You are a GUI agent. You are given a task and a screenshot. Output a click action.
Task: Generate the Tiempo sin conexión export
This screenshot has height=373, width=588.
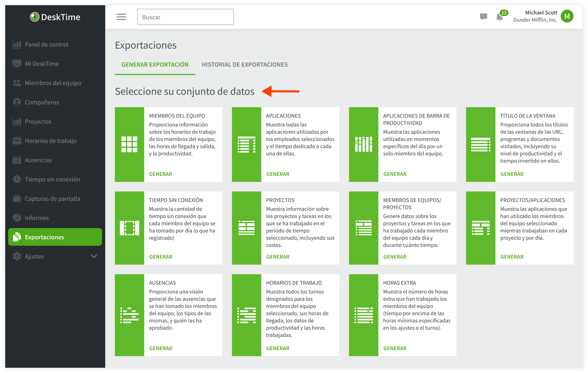[x=160, y=257]
